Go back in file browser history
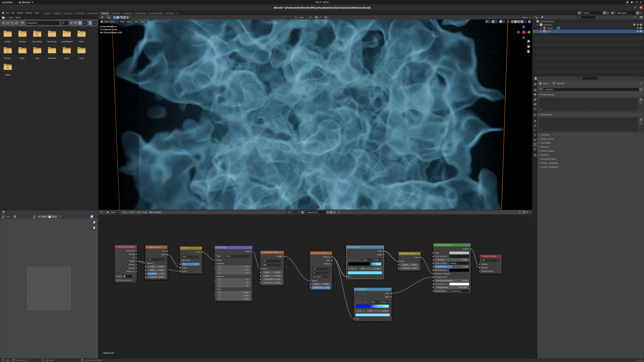Image resolution: width=644 pixels, height=362 pixels. 4,23
